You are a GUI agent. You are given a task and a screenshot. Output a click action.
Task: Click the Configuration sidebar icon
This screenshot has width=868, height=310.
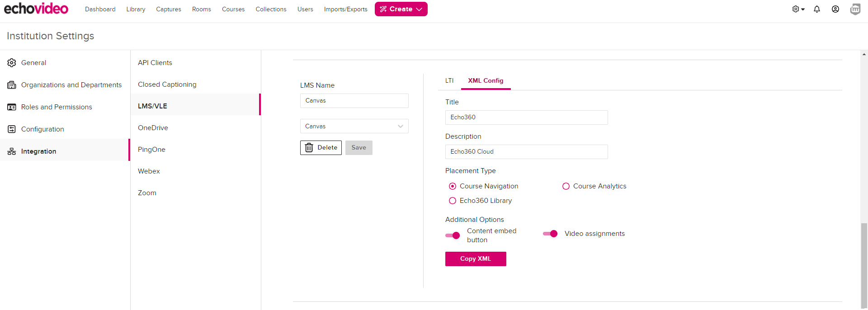12,129
